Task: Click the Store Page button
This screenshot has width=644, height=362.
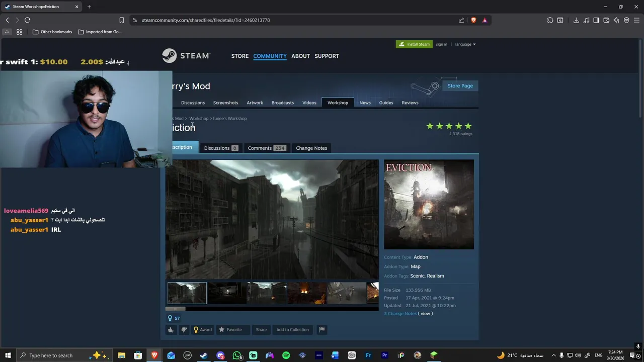Action: (x=460, y=85)
